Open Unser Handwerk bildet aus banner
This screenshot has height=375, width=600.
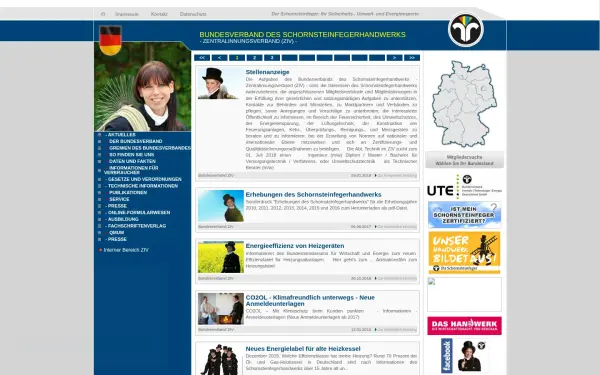point(464,253)
